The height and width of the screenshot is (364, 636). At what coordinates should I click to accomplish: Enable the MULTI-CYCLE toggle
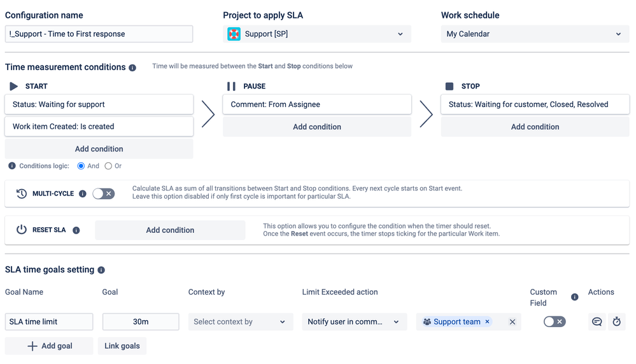[x=104, y=194]
